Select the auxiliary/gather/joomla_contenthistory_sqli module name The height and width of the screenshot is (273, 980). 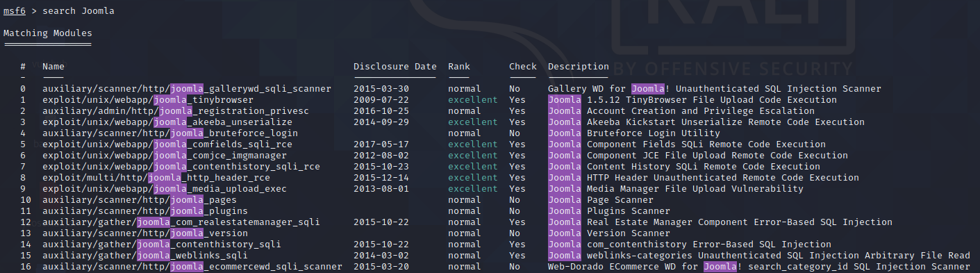pyautogui.click(x=162, y=245)
